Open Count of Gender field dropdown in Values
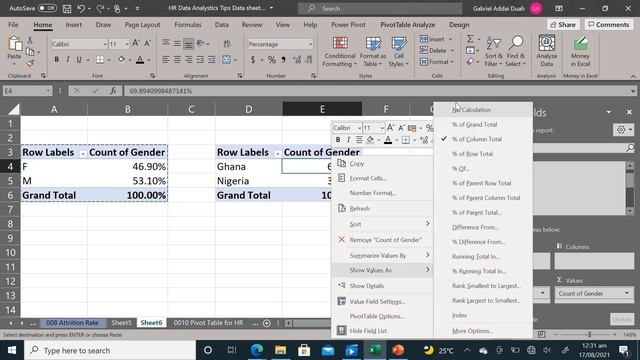The height and width of the screenshot is (360, 640). coord(627,293)
